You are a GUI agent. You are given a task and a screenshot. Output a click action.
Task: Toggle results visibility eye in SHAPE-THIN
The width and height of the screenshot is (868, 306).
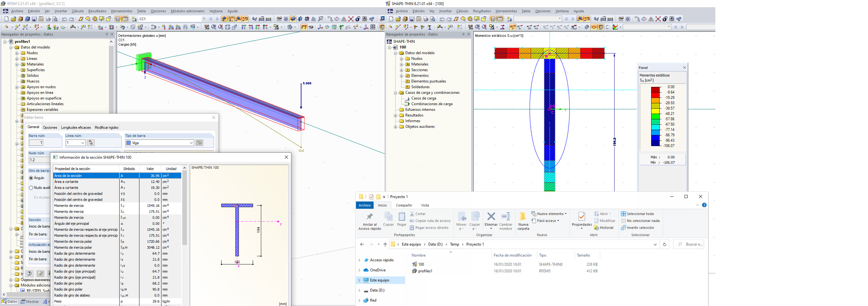tap(580, 19)
